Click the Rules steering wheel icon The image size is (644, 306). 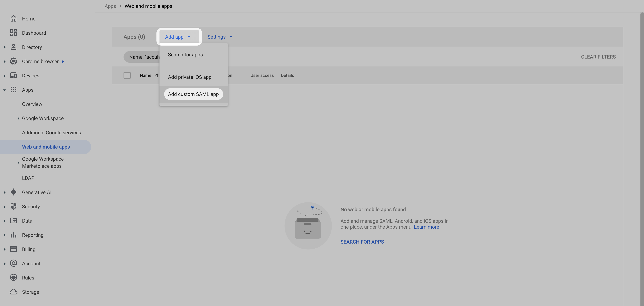(x=14, y=278)
